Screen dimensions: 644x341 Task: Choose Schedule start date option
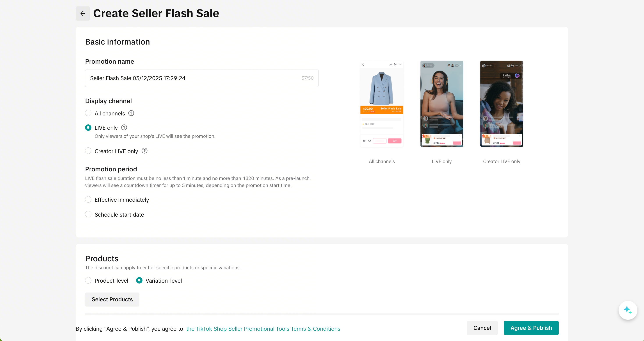88,214
